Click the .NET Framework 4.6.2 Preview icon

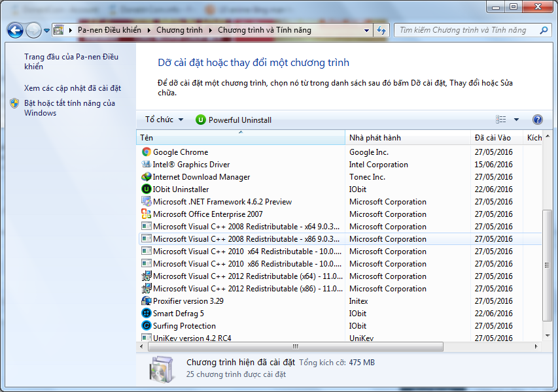tap(147, 201)
